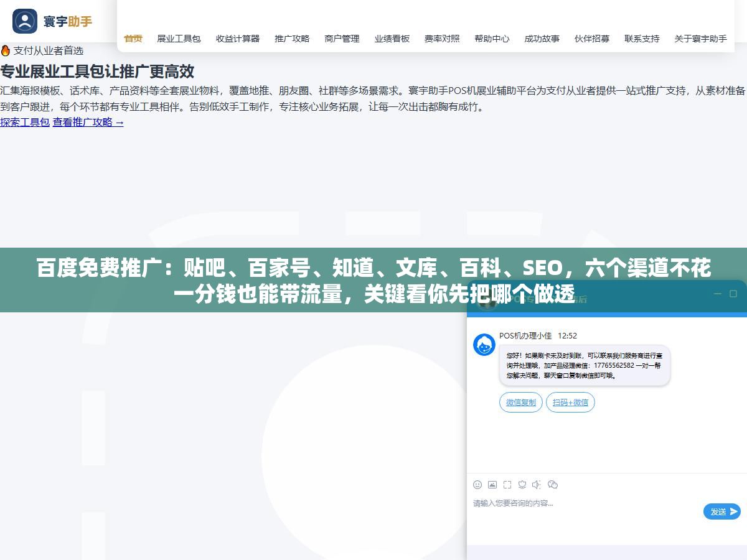The width and height of the screenshot is (747, 560).
Task: Open the 费率对照 menu item
Action: tap(442, 39)
